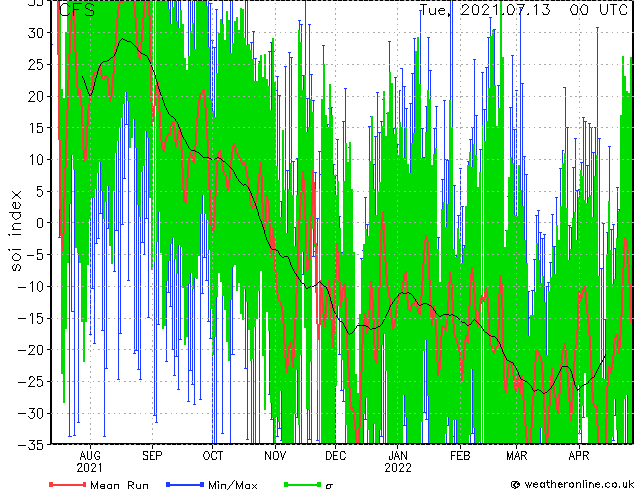The image size is (634, 490).
Task: Select the FEB month label
Action: point(460,456)
